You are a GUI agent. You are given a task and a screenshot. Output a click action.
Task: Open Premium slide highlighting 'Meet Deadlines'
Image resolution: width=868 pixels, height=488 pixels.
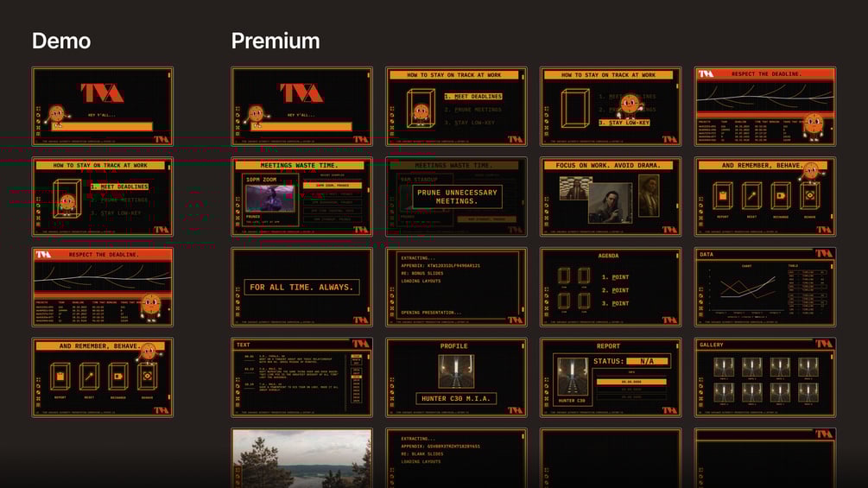point(456,106)
